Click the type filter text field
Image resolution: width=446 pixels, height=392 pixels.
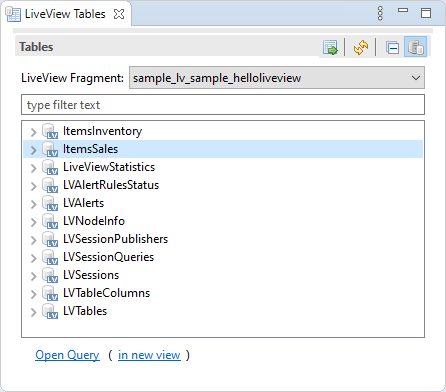(223, 105)
